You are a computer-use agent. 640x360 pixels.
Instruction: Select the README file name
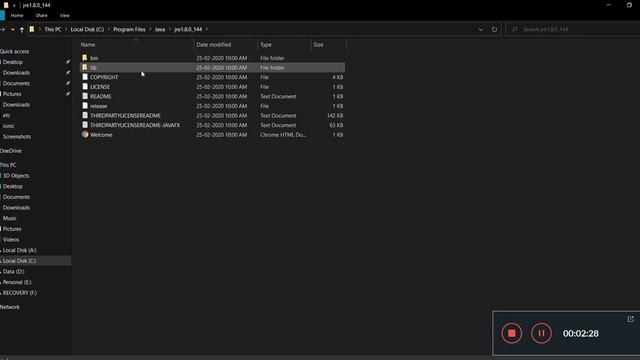coord(101,96)
